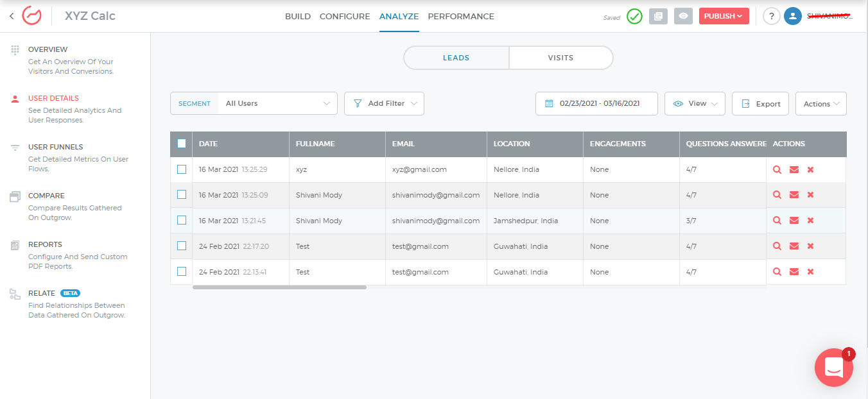Click the green saved checkmark icon
Image resolution: width=868 pixels, height=399 pixels.
(634, 17)
